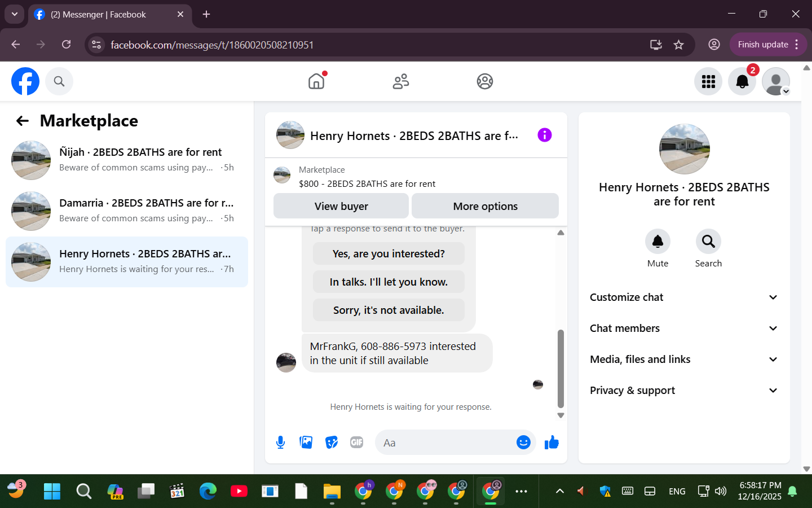812x508 pixels.
Task: Open conversation information purple icon
Action: pos(545,135)
